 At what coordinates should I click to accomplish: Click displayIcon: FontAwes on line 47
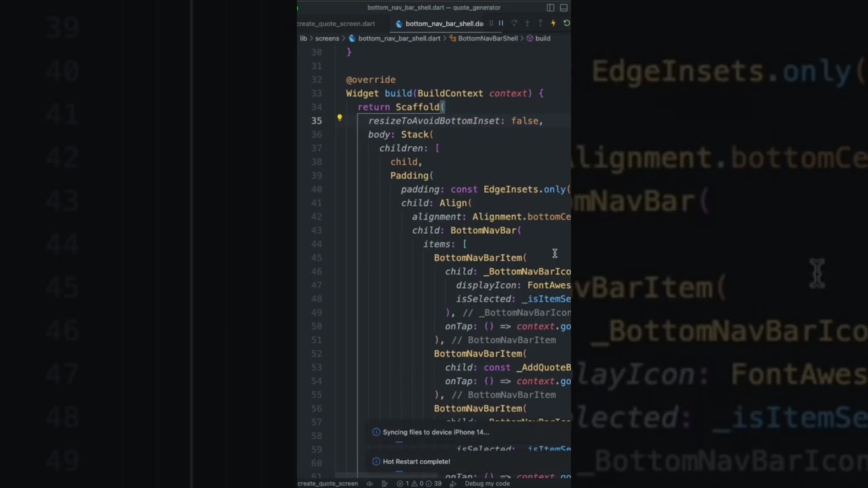pos(513,285)
